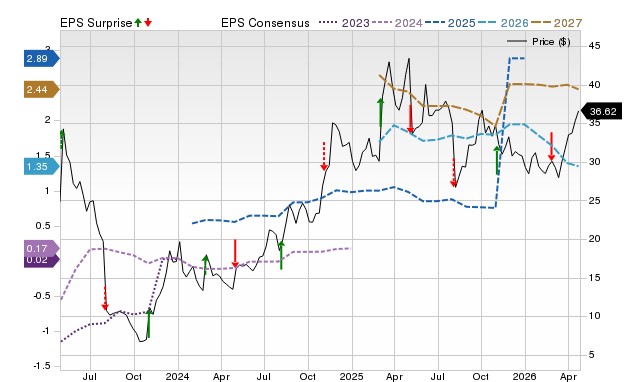Click the 0.17 purple value flag
Image resolution: width=640 pixels, height=382 pixels.
42,248
